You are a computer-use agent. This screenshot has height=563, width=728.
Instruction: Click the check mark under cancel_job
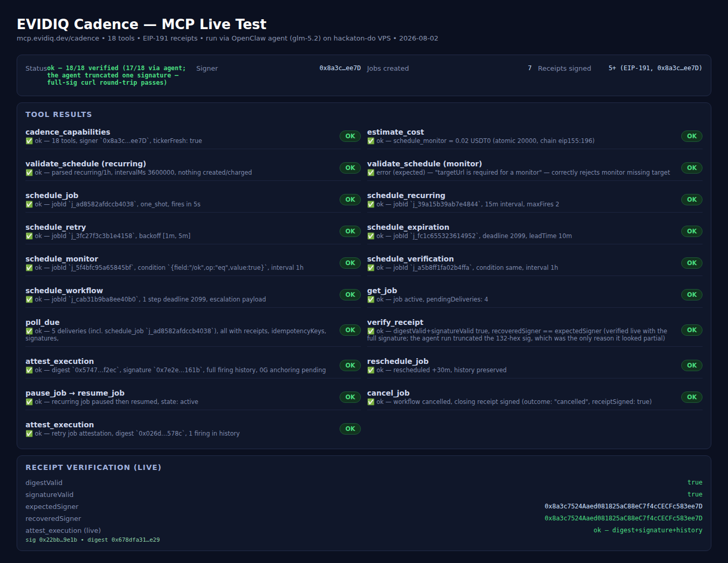371,402
